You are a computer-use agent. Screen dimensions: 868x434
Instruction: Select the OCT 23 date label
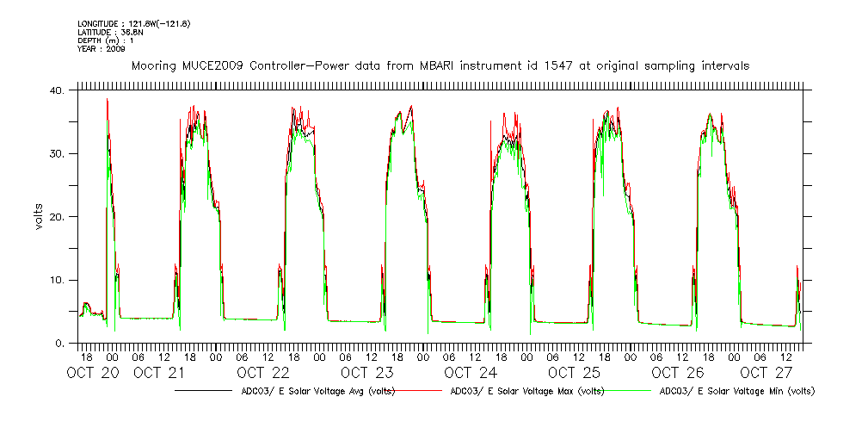point(367,373)
